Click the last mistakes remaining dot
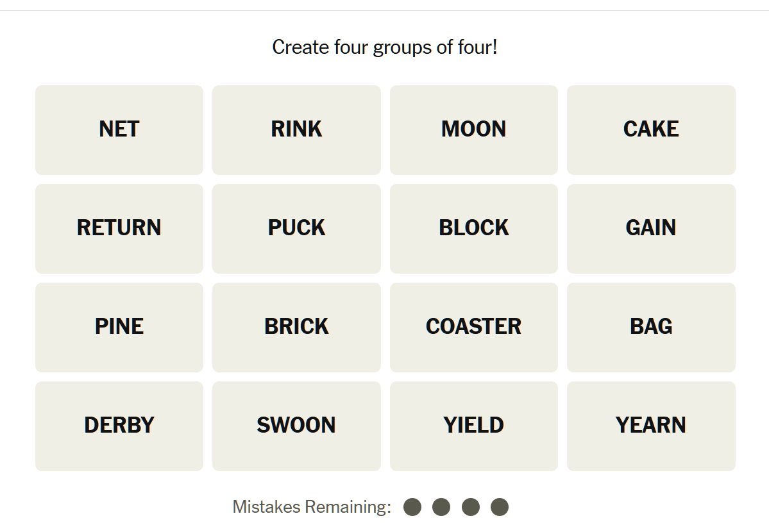 [x=500, y=507]
